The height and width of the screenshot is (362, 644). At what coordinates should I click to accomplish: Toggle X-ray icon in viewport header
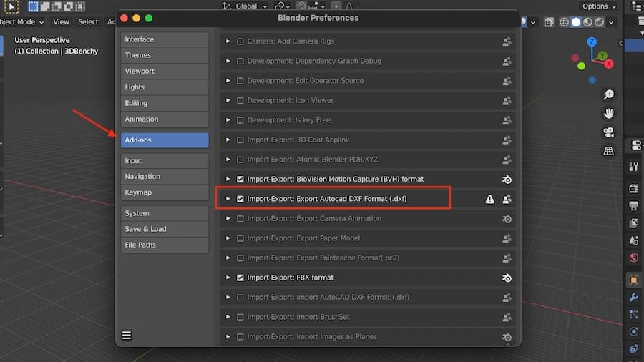point(549,22)
